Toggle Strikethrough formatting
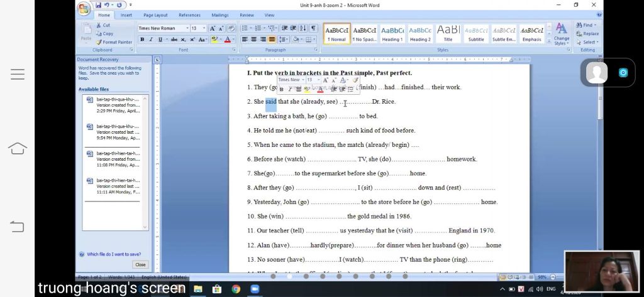Viewport: 644px width, 297px height. [x=174, y=40]
